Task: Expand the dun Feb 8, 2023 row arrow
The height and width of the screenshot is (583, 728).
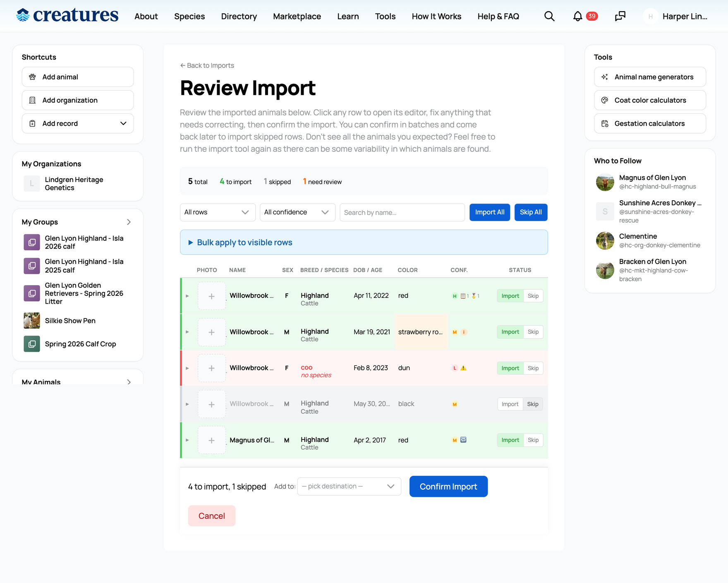Action: coord(187,368)
